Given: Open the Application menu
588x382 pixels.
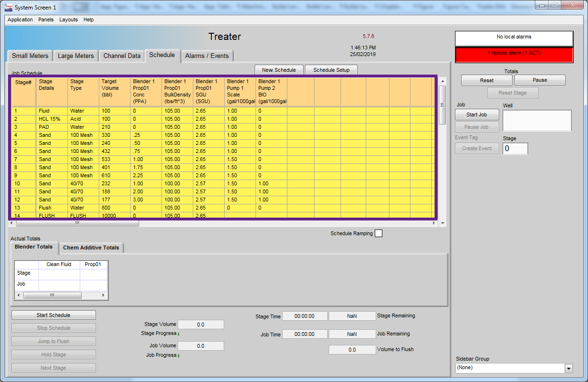Looking at the screenshot, I should coord(20,19).
